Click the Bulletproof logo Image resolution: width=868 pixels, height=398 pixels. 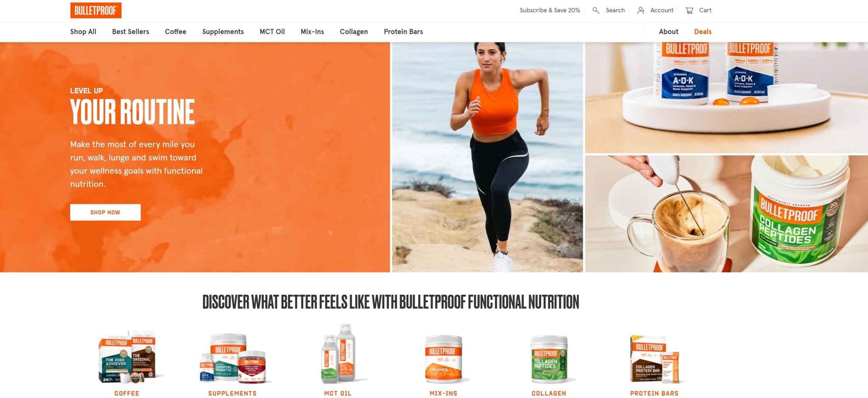(96, 10)
